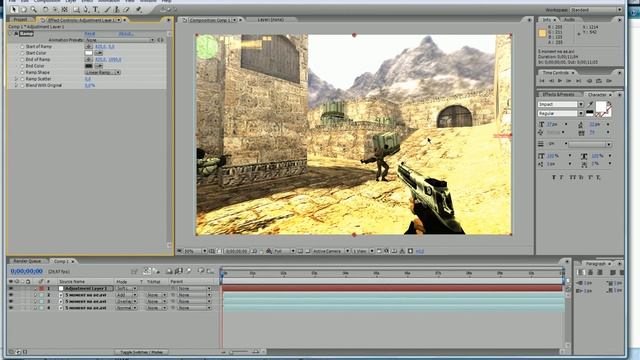Open Active Camera view dropdown

tap(331, 251)
